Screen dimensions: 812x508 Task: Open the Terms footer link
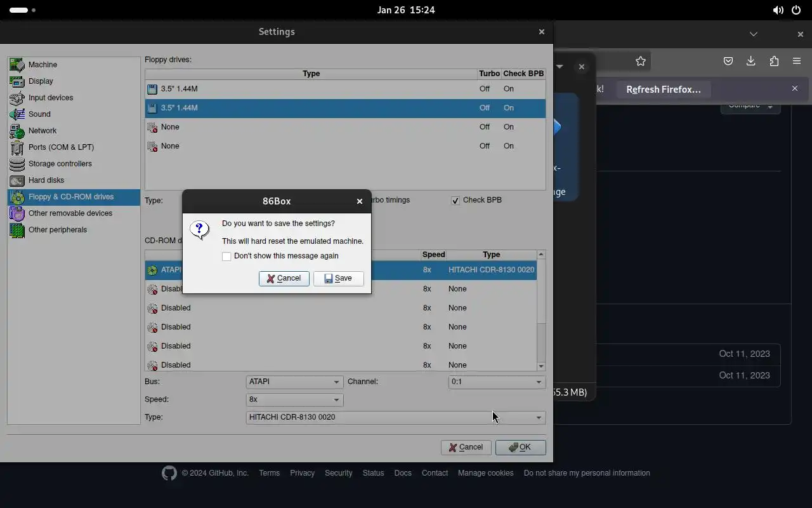tap(269, 473)
